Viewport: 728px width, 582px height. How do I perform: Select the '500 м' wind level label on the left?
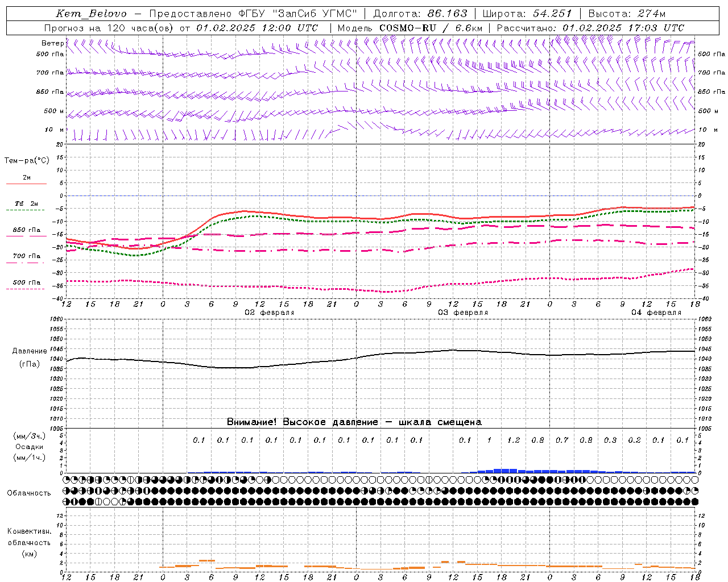[54, 111]
